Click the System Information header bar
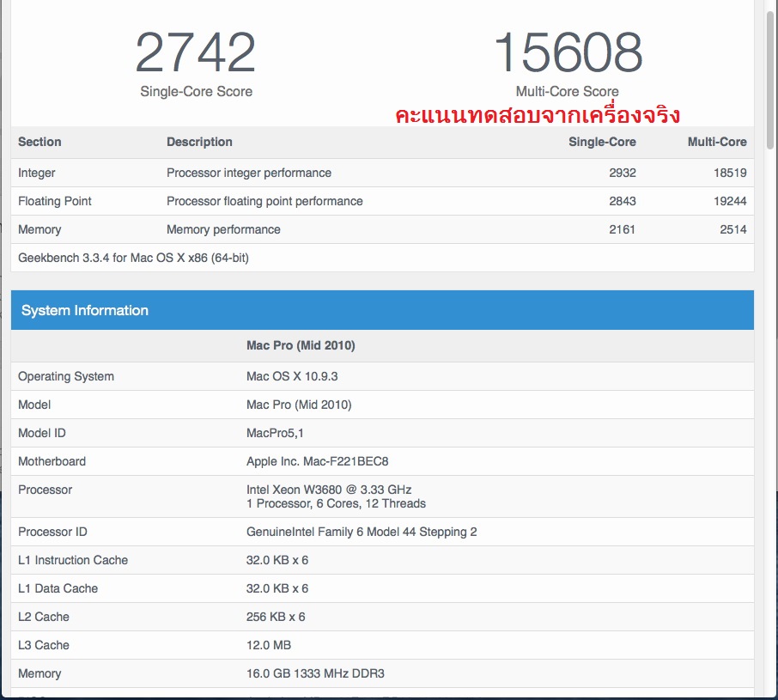 (x=382, y=310)
